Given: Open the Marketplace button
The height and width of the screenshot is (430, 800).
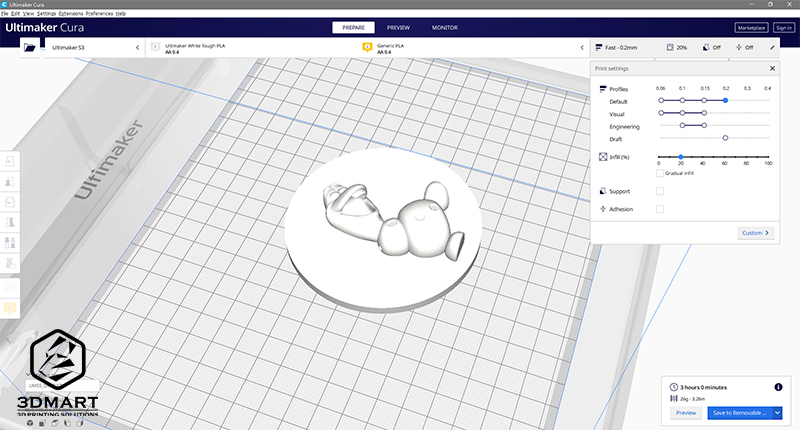Looking at the screenshot, I should coord(751,27).
